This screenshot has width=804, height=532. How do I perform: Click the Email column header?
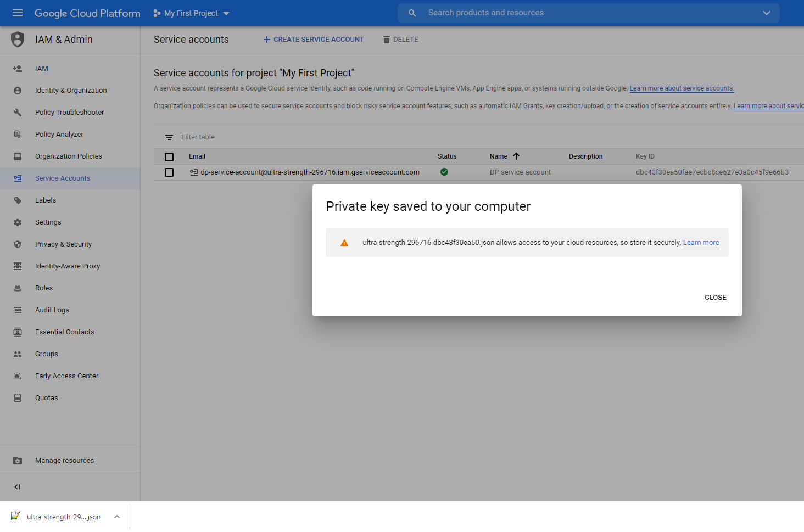pyautogui.click(x=197, y=156)
